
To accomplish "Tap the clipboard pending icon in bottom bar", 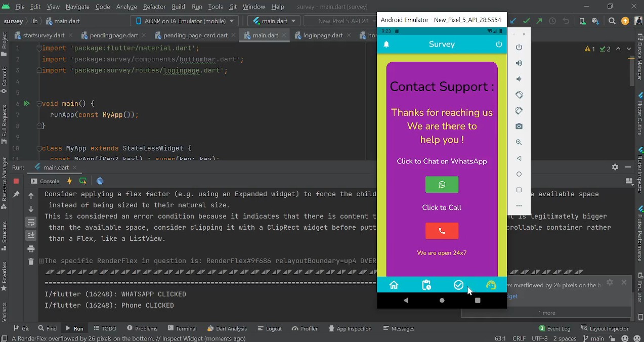I will [x=426, y=285].
